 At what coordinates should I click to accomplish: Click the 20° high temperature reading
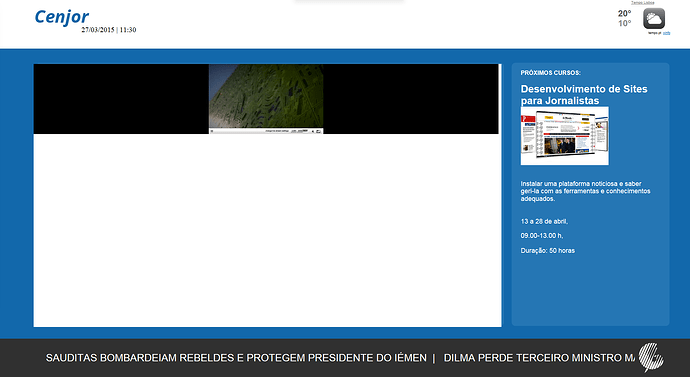click(x=624, y=13)
